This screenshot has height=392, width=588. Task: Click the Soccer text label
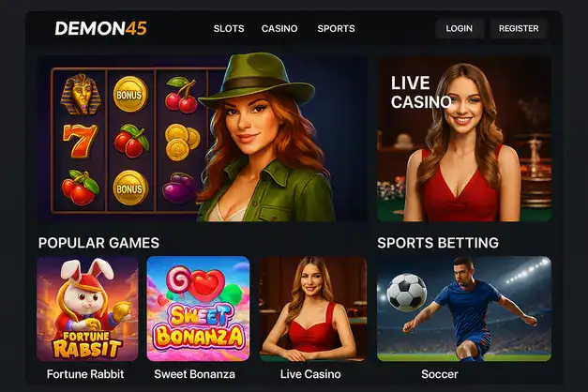point(440,374)
